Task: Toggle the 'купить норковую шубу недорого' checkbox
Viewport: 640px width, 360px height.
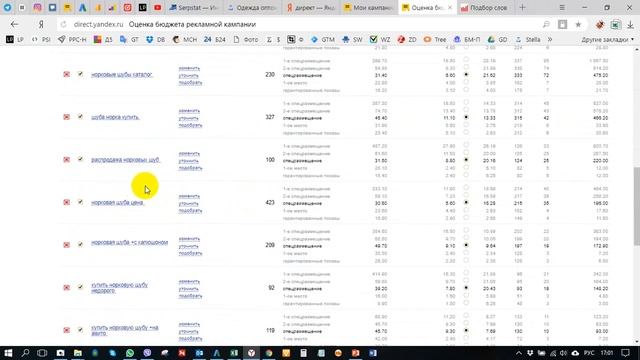Action: point(80,287)
